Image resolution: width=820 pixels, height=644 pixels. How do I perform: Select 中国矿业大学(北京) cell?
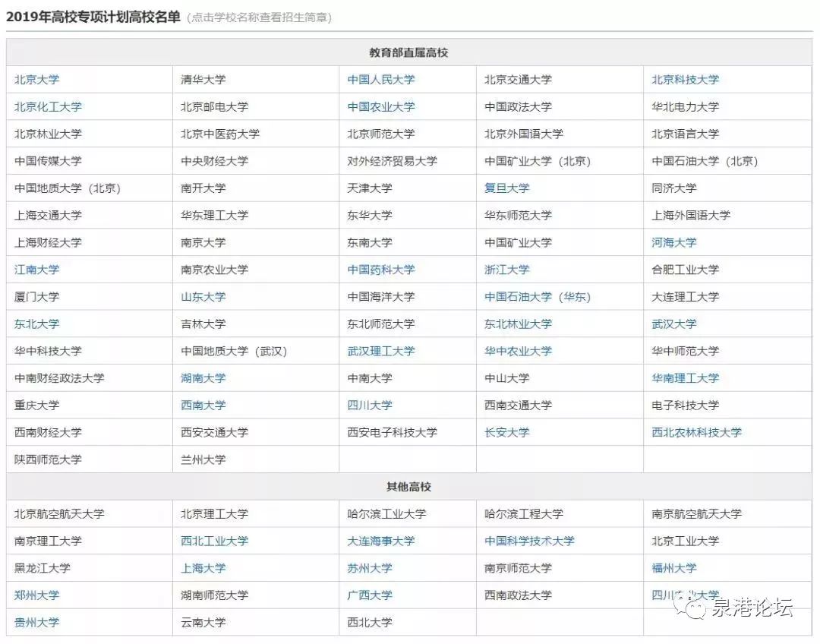click(x=560, y=161)
